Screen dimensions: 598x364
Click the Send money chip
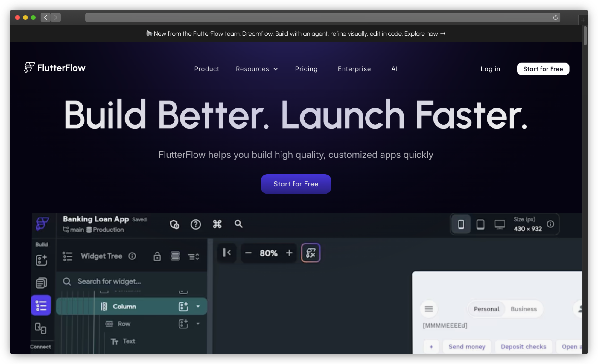pos(467,347)
